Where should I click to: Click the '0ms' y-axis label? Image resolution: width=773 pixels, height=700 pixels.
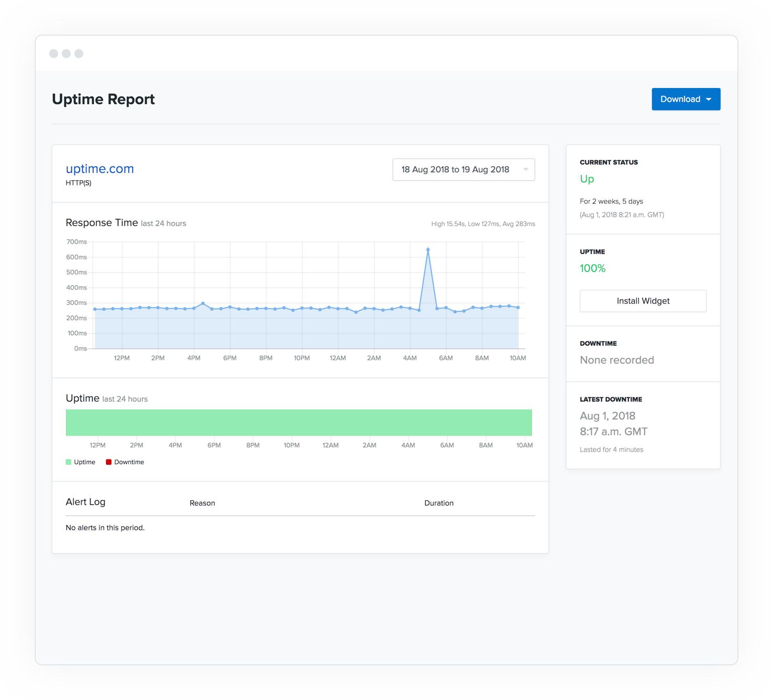click(x=81, y=348)
